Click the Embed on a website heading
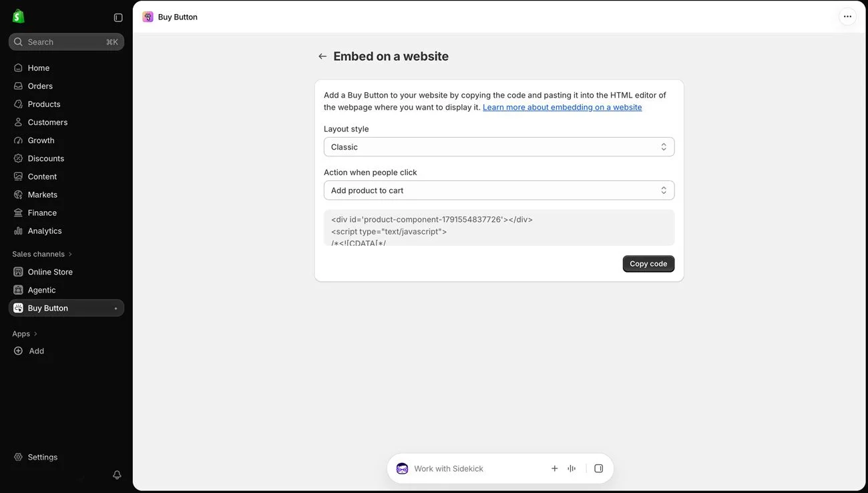868x493 pixels. [x=391, y=56]
